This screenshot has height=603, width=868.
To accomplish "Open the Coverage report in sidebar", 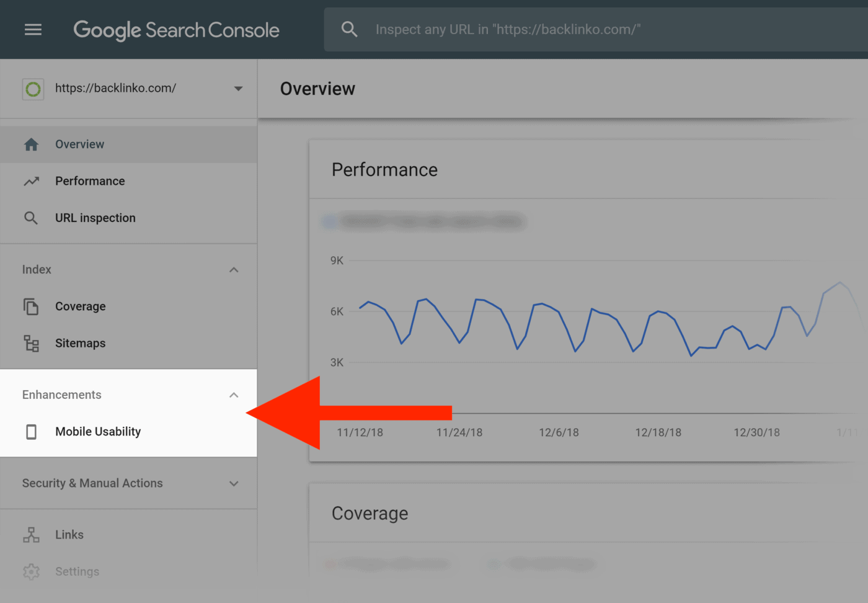I will click(x=128, y=306).
